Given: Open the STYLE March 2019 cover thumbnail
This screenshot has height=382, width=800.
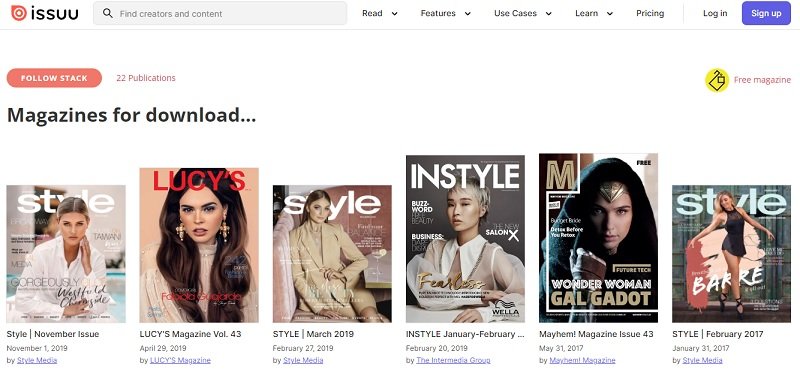Looking at the screenshot, I should [332, 253].
